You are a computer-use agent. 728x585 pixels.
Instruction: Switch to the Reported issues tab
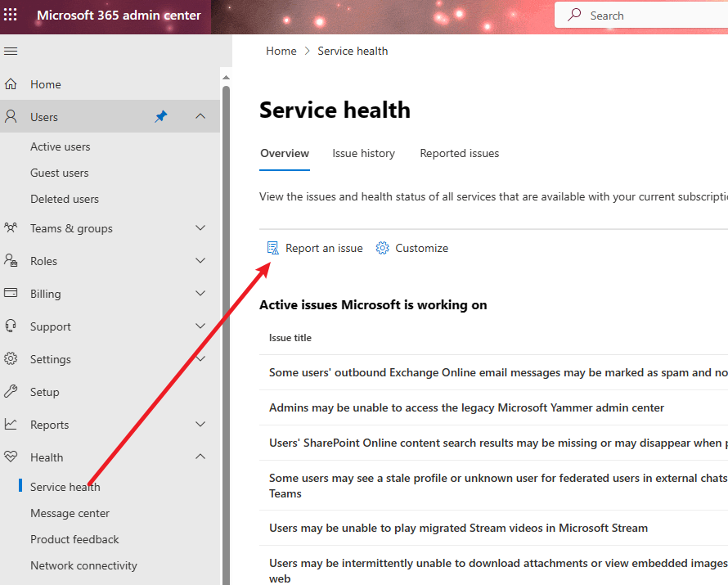[459, 154]
